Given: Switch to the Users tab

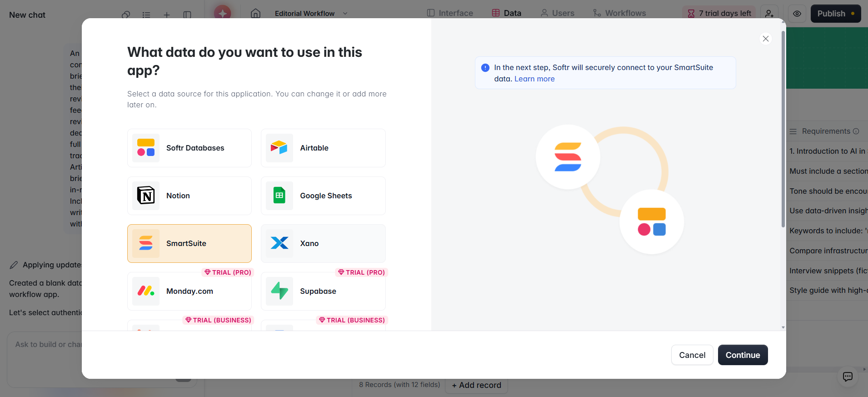Looking at the screenshot, I should 557,13.
